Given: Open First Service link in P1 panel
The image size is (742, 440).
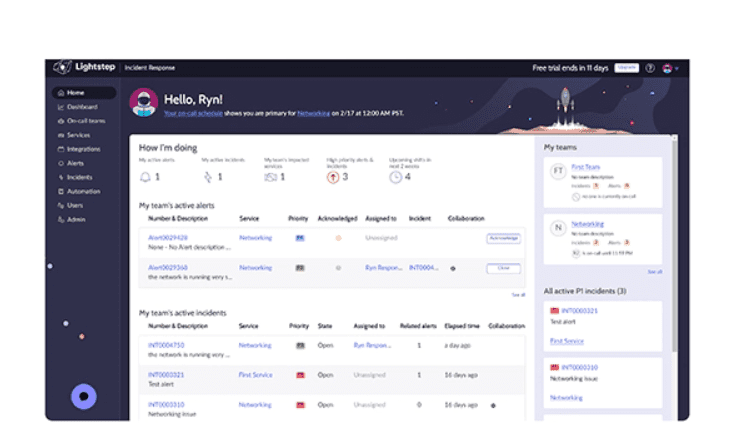Looking at the screenshot, I should point(567,341).
